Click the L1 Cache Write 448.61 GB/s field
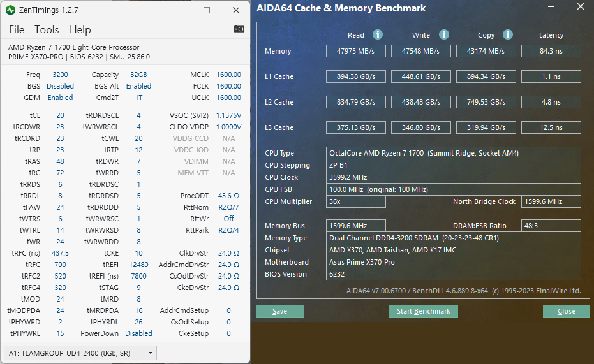 point(421,76)
